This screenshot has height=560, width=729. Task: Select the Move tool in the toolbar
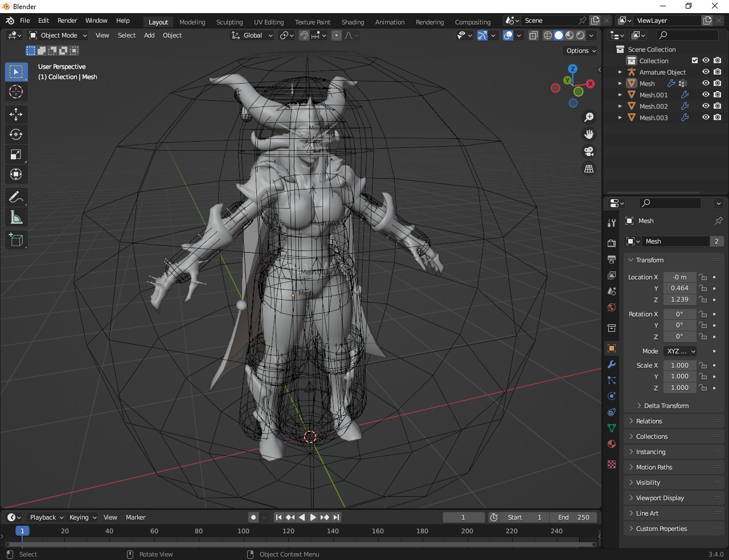[x=16, y=114]
